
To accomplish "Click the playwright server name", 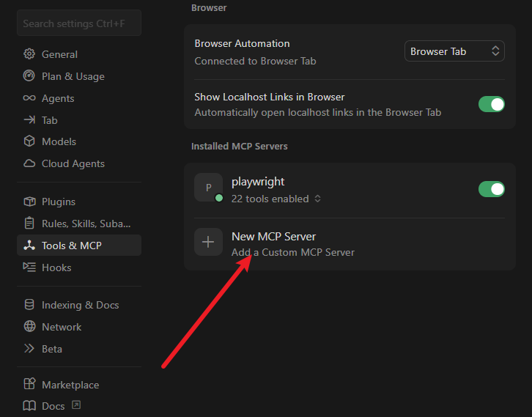I will click(258, 182).
